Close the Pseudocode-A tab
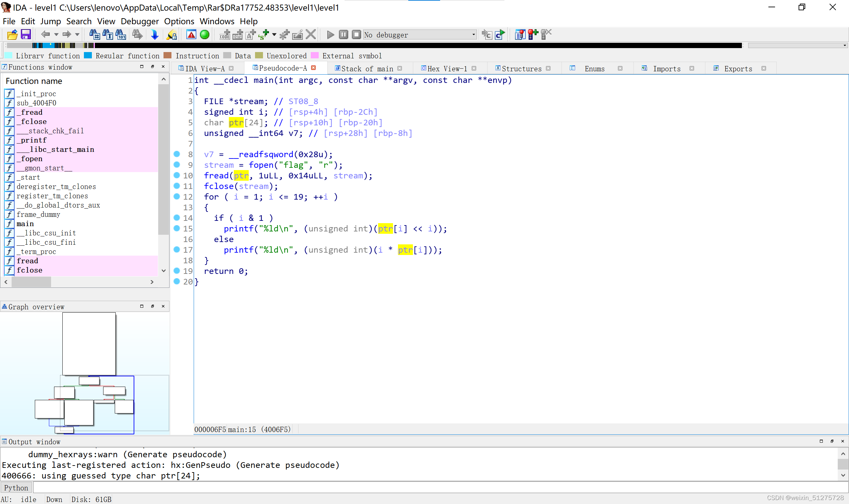849x504 pixels. [x=313, y=68]
